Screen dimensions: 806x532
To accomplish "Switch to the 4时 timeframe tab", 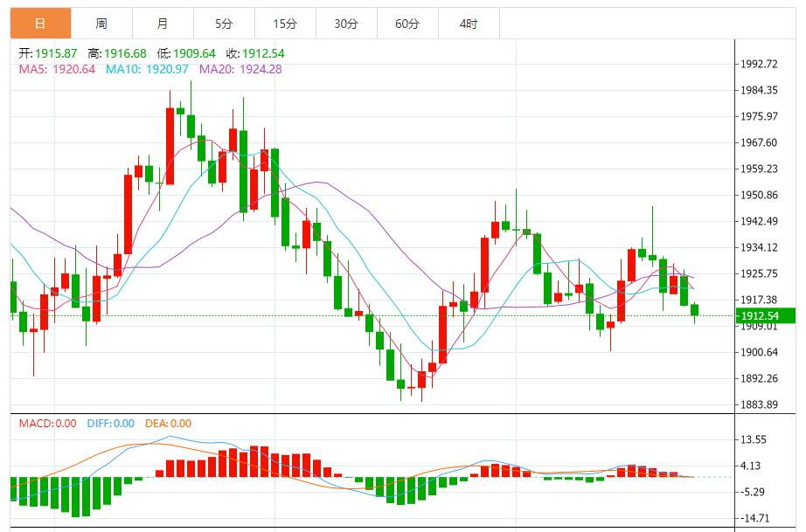I will click(469, 23).
